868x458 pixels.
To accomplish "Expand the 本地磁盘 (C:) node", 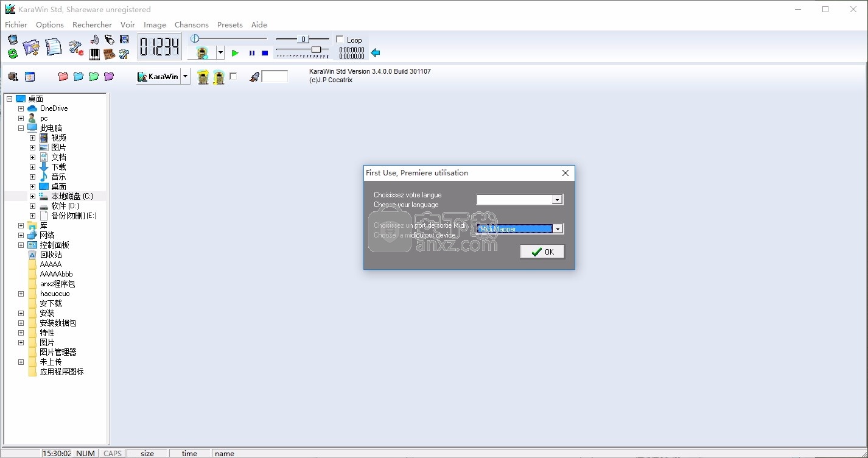I will [x=32, y=196].
